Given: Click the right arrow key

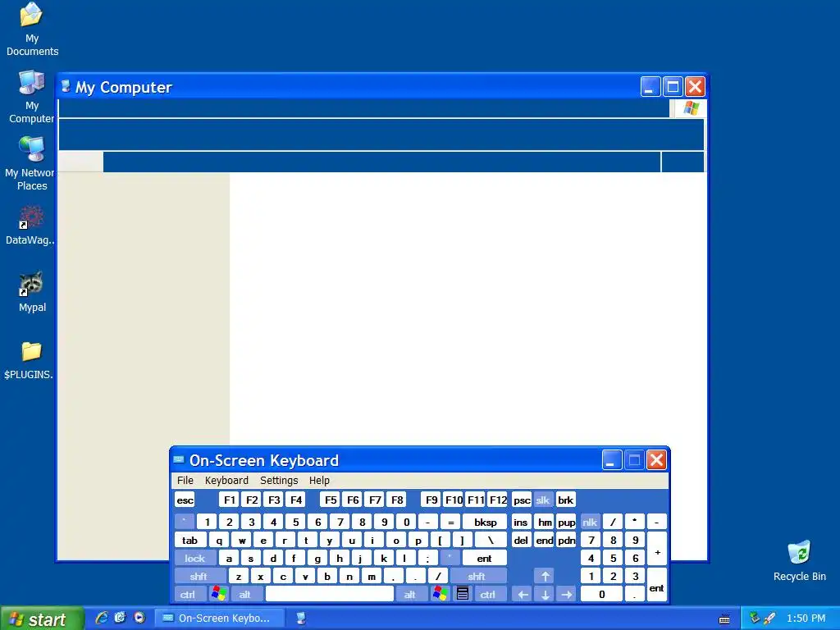Looking at the screenshot, I should [567, 595].
